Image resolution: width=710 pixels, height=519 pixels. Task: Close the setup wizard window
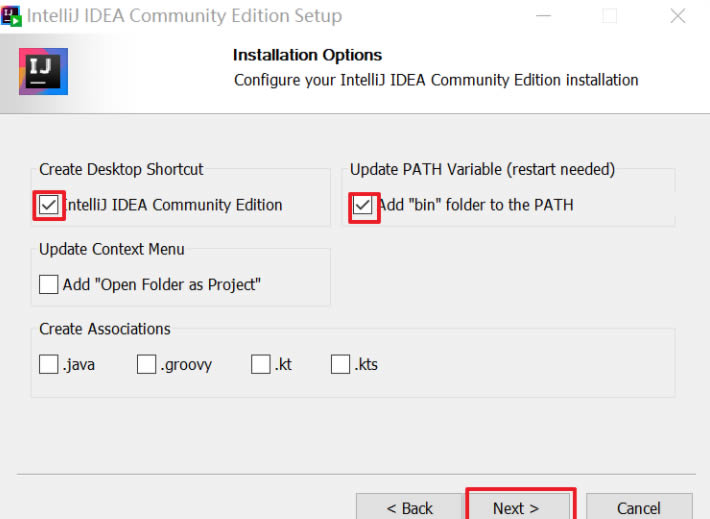pos(677,16)
